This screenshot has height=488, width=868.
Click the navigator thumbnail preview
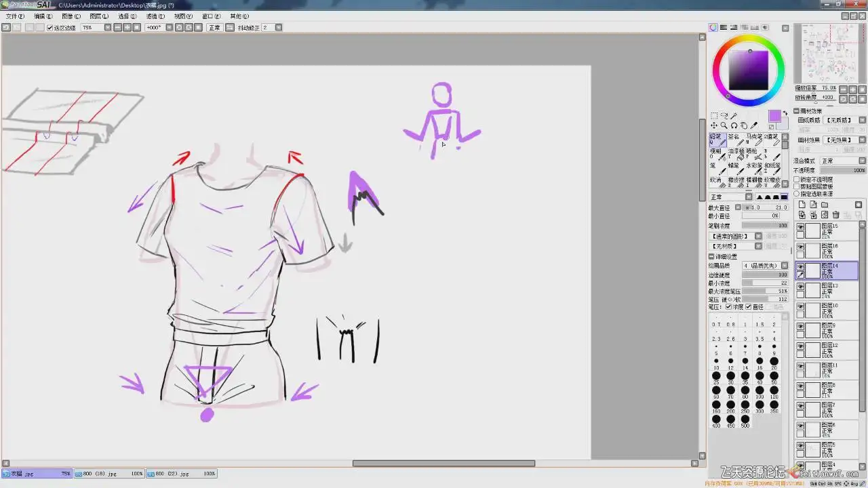[829, 53]
